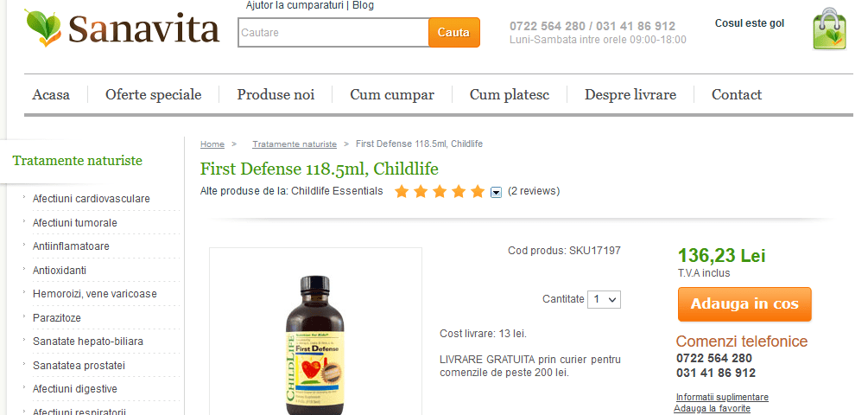Click the orange Cauta search button
868x415 pixels.
click(454, 32)
